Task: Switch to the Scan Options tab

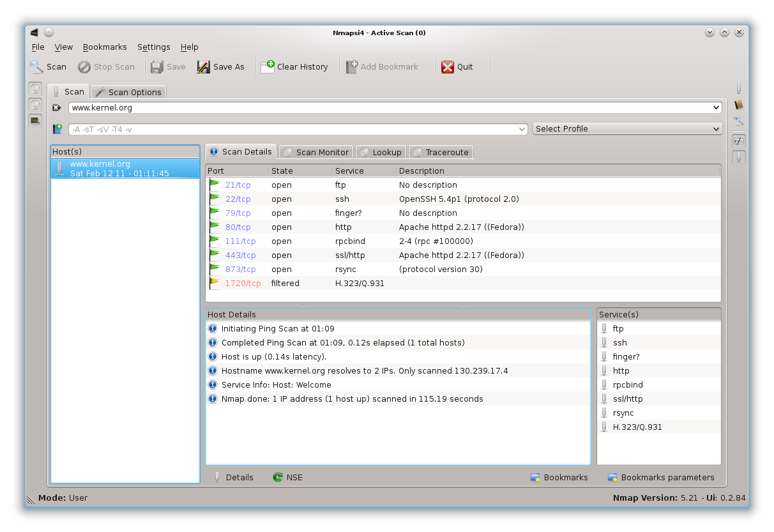Action: pyautogui.click(x=128, y=92)
